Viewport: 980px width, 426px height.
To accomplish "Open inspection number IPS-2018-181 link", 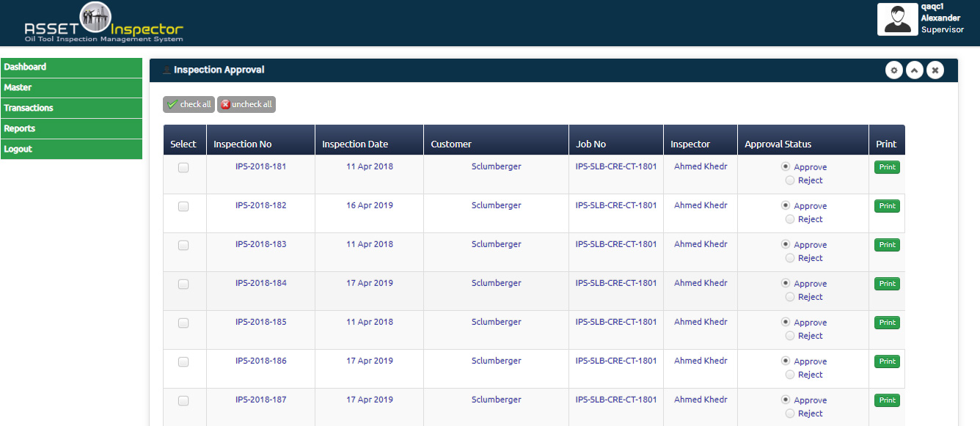I will [261, 166].
